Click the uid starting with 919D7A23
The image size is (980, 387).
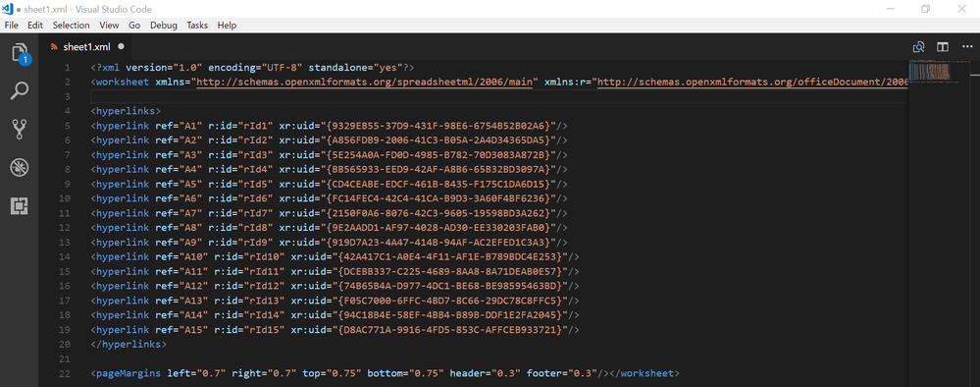pyautogui.click(x=438, y=243)
